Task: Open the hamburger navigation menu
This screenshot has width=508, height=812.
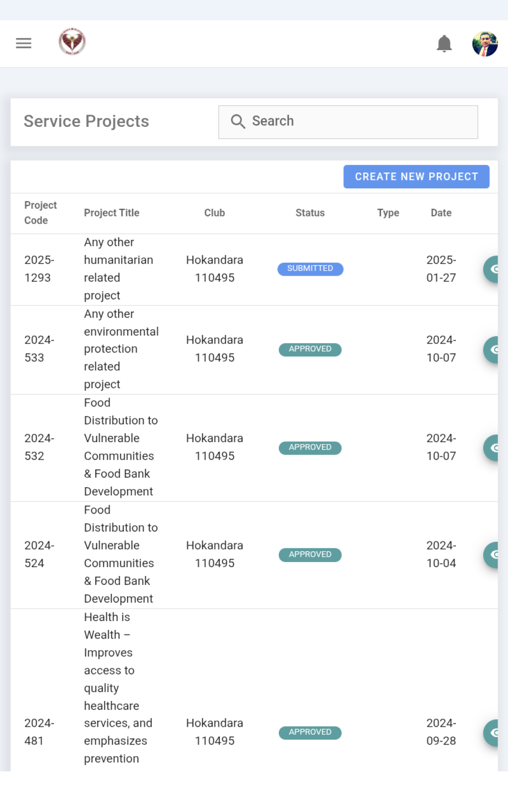Action: tap(23, 43)
